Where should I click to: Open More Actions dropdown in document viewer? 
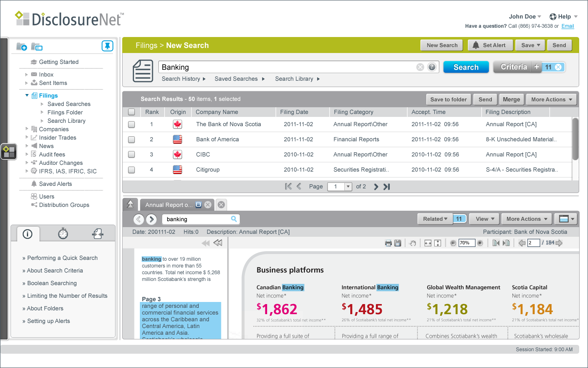tap(527, 219)
